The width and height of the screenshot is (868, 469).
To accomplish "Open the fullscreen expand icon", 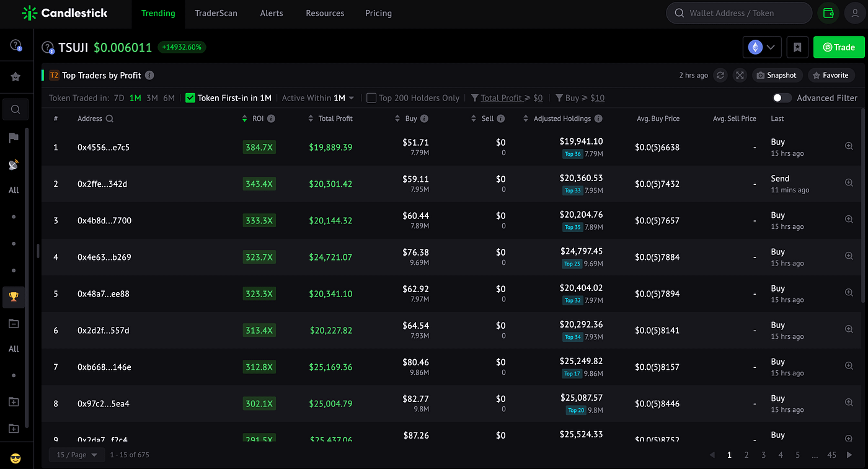I will [x=740, y=75].
